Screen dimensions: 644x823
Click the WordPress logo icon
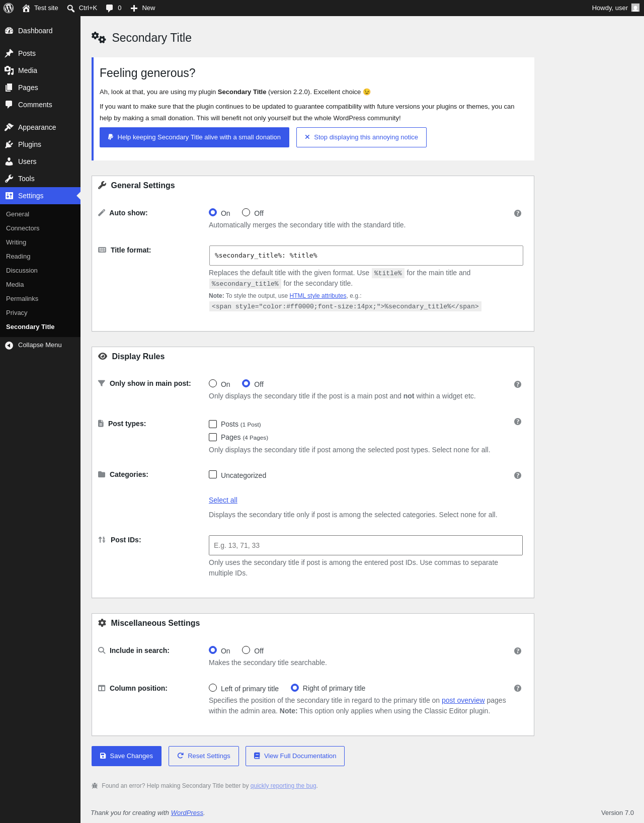coord(9,8)
